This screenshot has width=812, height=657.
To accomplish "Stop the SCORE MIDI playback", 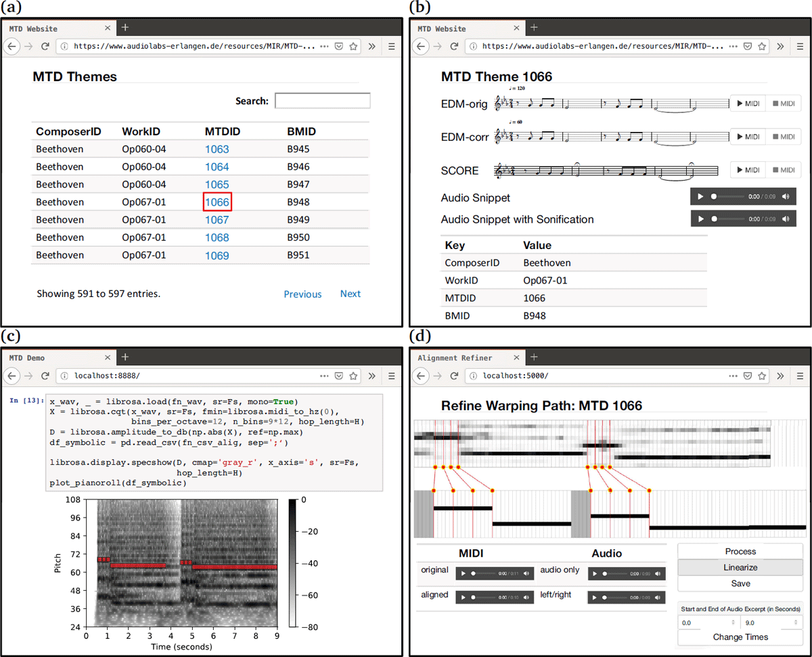I will point(783,170).
